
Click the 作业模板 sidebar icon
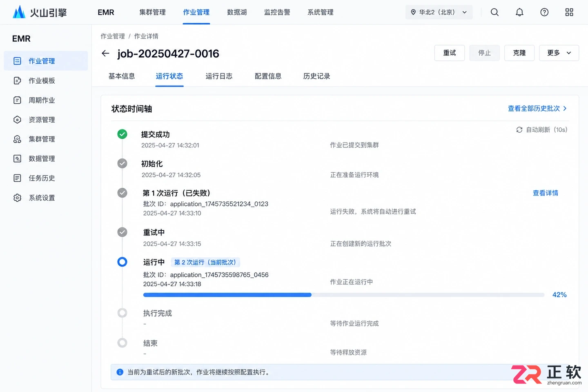pos(17,80)
